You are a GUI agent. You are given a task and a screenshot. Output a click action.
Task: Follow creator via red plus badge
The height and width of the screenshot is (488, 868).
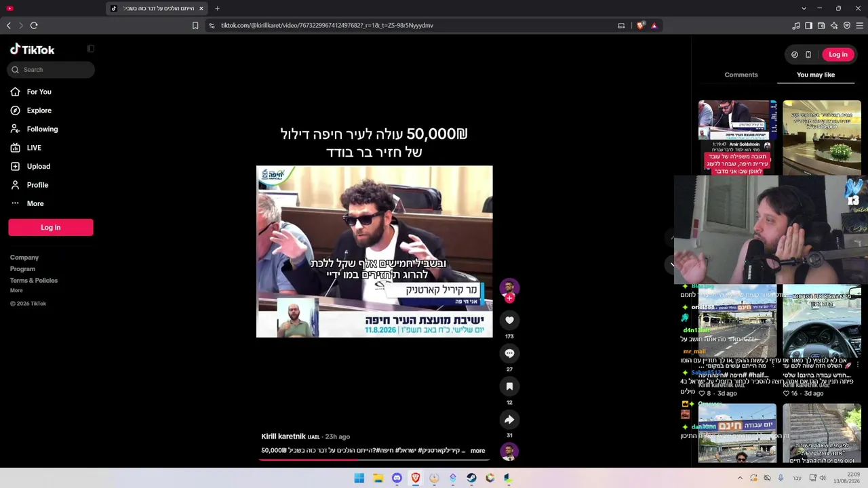pos(509,298)
